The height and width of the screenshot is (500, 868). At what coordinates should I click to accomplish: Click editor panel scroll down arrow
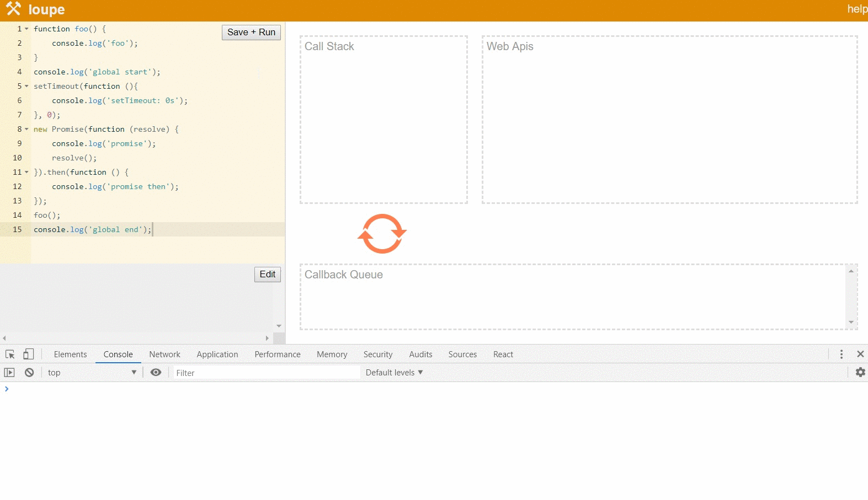tap(279, 326)
